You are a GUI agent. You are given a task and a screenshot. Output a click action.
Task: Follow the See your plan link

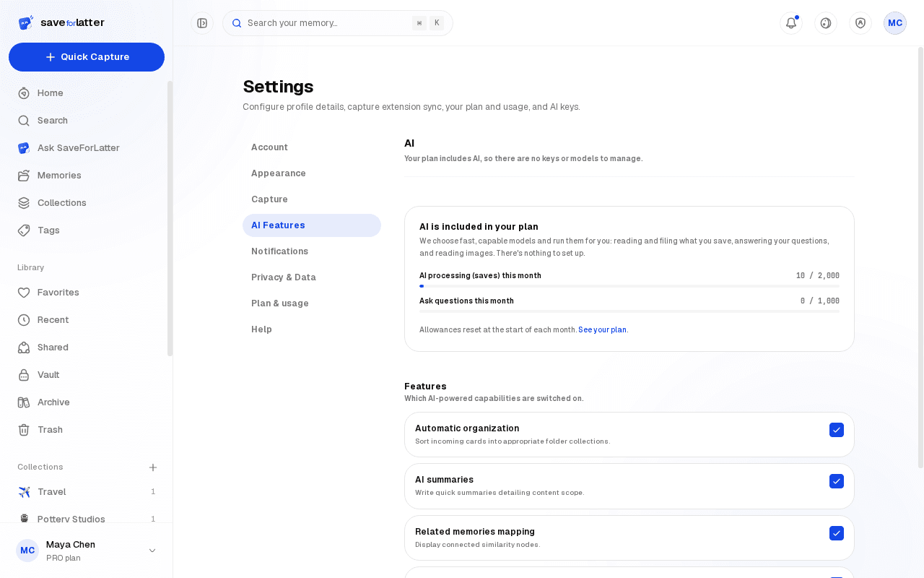(602, 329)
